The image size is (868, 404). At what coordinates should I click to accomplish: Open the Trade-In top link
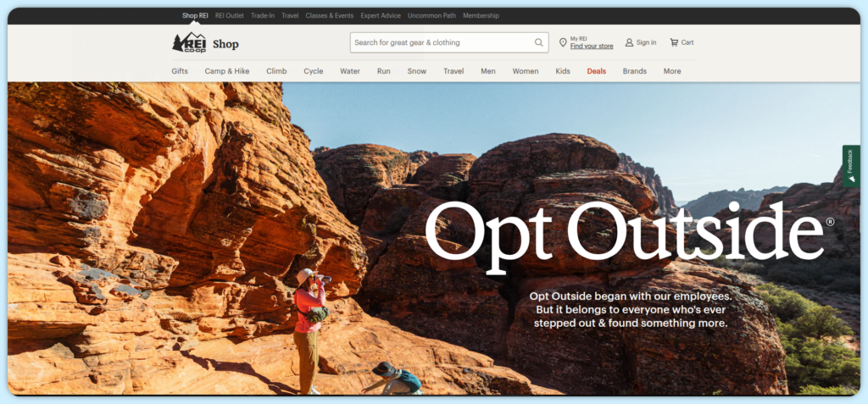[263, 15]
